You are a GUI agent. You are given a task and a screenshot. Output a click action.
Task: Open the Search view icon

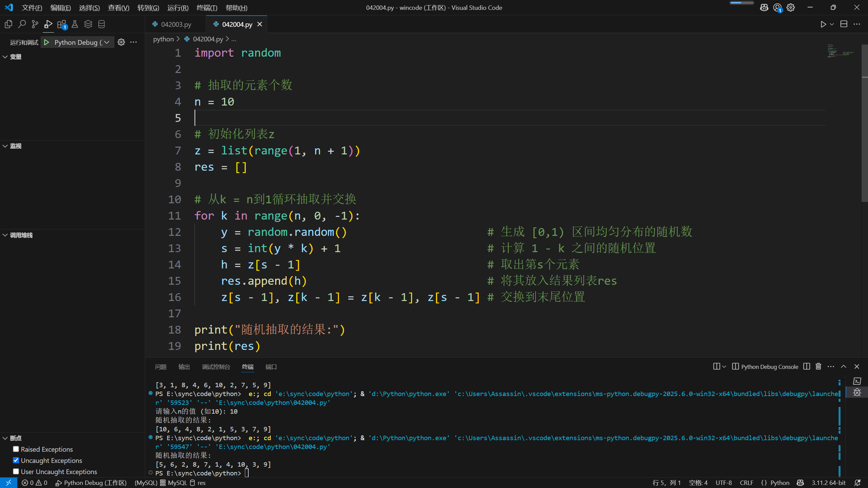point(22,24)
